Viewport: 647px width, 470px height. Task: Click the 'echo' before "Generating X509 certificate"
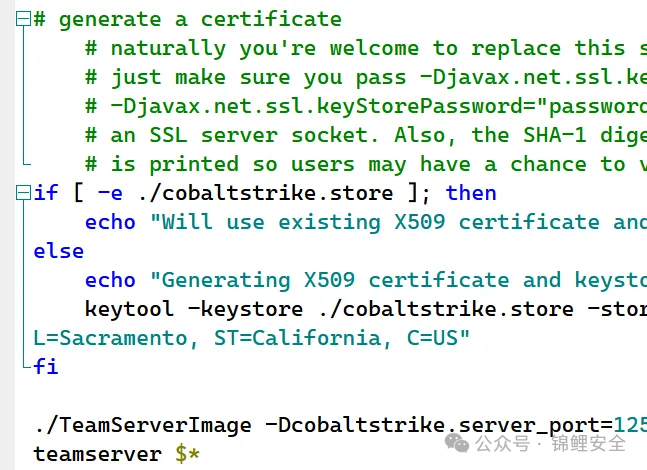[110, 280]
